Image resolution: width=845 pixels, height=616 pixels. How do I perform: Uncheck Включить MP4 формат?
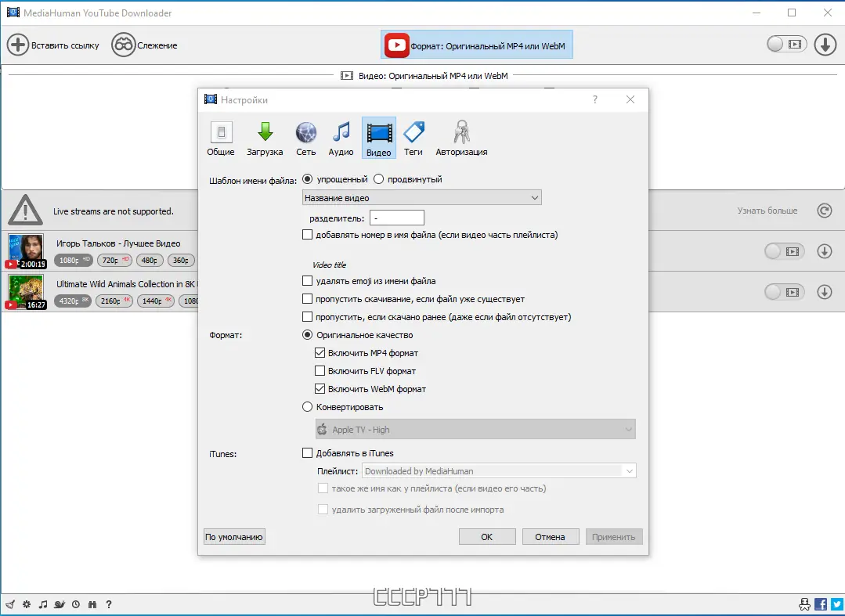pos(320,353)
